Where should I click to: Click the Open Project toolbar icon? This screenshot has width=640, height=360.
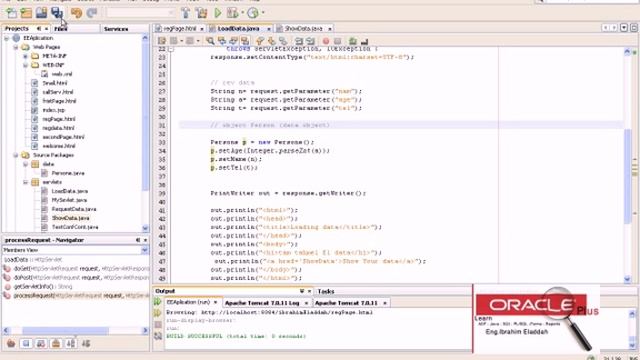click(x=41, y=13)
